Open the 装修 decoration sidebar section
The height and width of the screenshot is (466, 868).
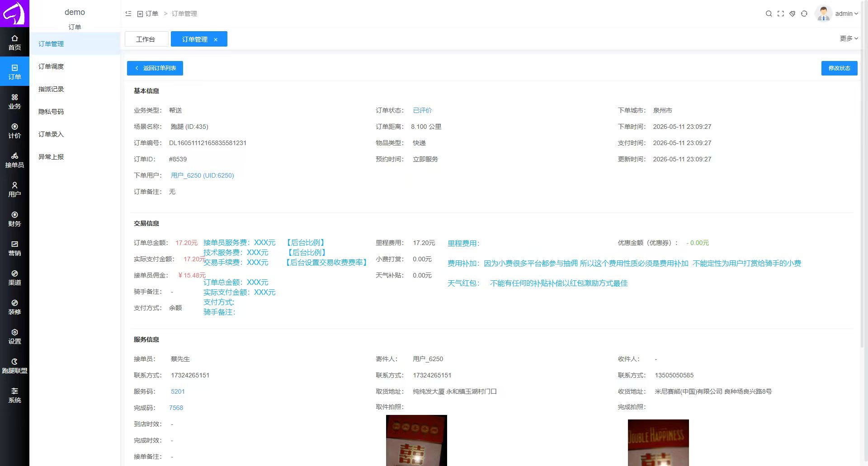(14, 307)
